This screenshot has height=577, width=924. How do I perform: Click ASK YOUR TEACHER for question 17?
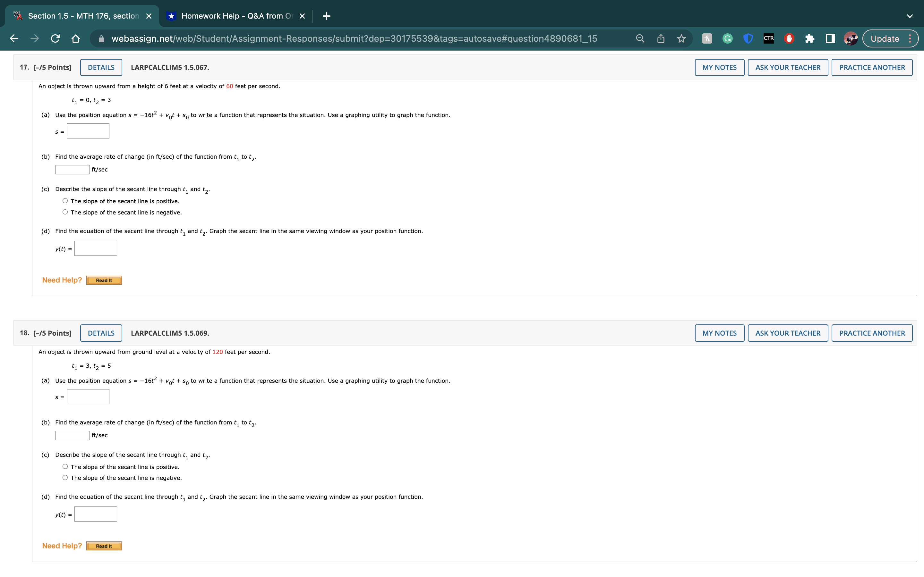click(788, 68)
